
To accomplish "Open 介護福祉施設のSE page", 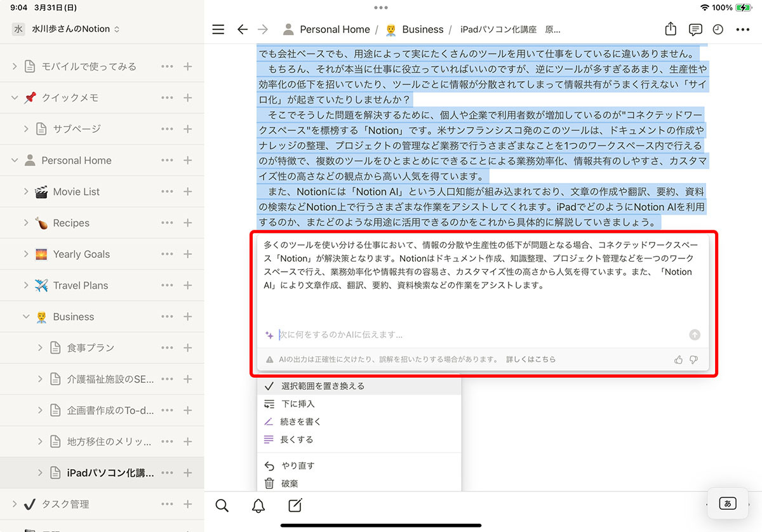I will tap(110, 379).
